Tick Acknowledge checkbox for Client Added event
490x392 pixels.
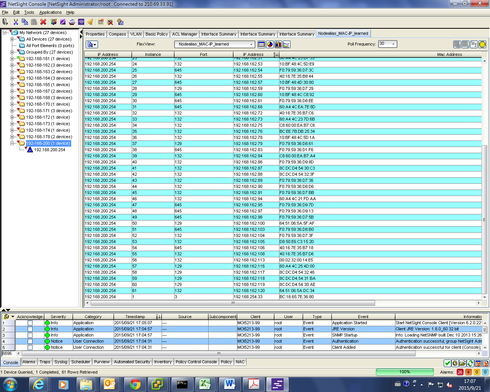tap(30, 347)
